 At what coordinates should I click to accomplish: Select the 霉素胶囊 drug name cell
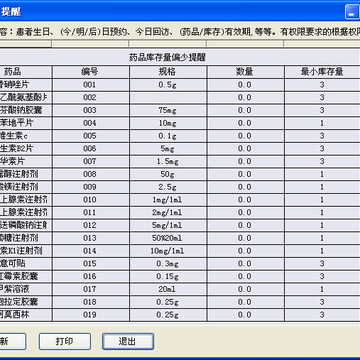click(x=26, y=276)
